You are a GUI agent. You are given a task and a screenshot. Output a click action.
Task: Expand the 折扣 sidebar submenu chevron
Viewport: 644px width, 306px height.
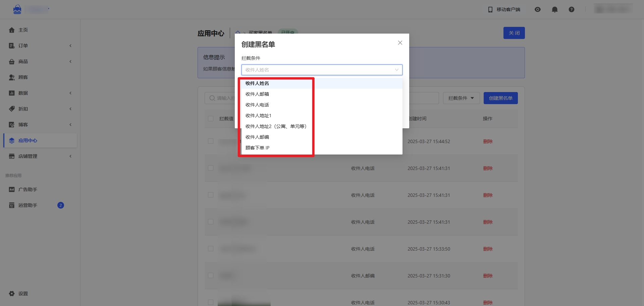70,109
